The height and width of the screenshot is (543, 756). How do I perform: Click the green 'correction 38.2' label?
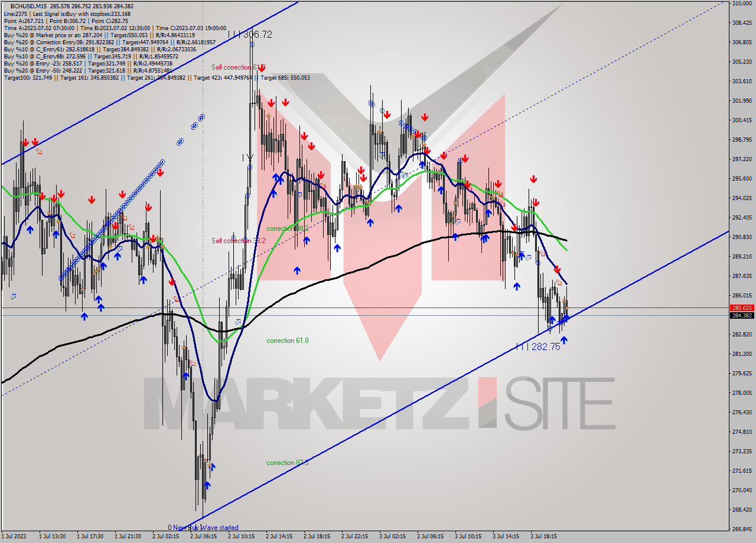[288, 228]
